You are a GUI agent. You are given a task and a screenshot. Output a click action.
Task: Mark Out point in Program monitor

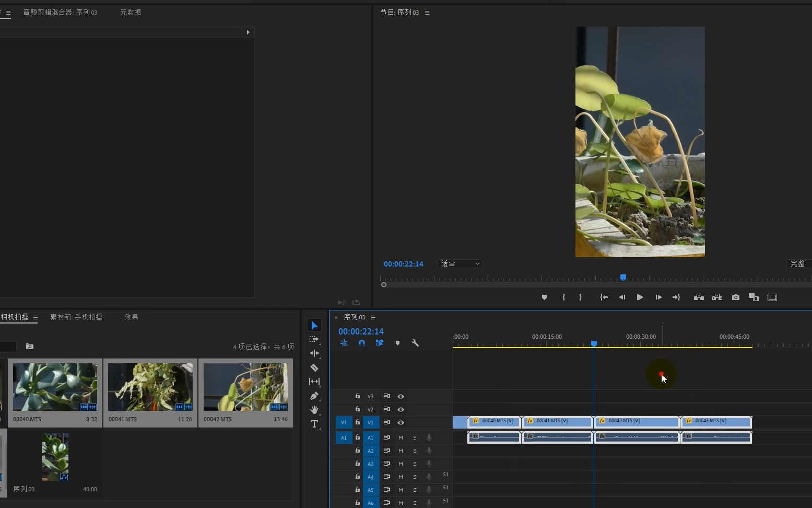click(x=580, y=297)
